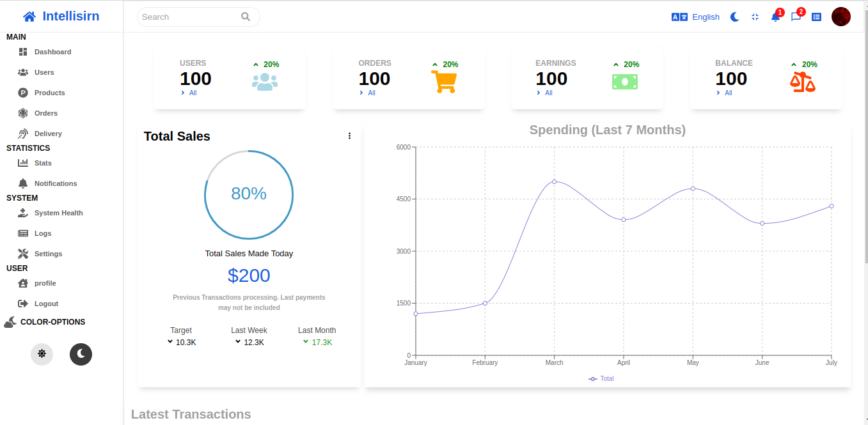
Task: Click the Logs icon in sidebar
Action: [x=23, y=233]
